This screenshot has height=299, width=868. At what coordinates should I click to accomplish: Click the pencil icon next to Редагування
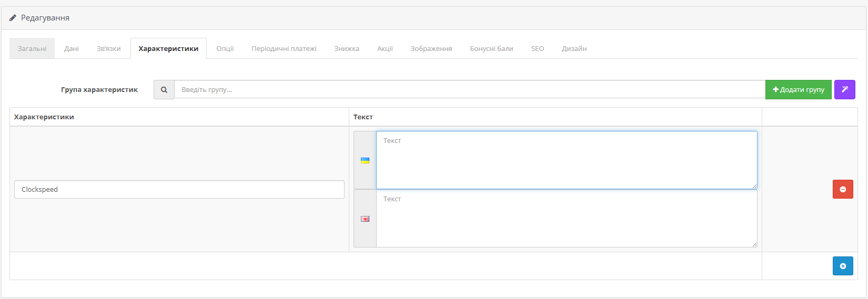pyautogui.click(x=13, y=18)
